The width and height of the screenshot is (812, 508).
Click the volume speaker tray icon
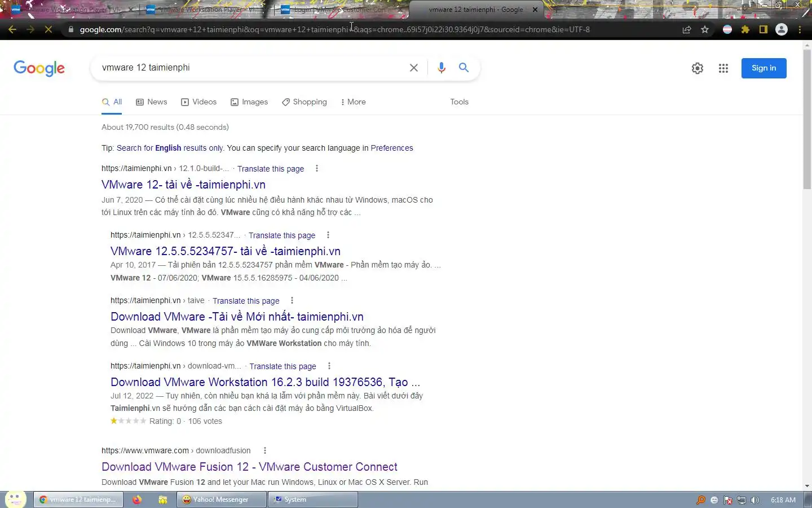(755, 500)
